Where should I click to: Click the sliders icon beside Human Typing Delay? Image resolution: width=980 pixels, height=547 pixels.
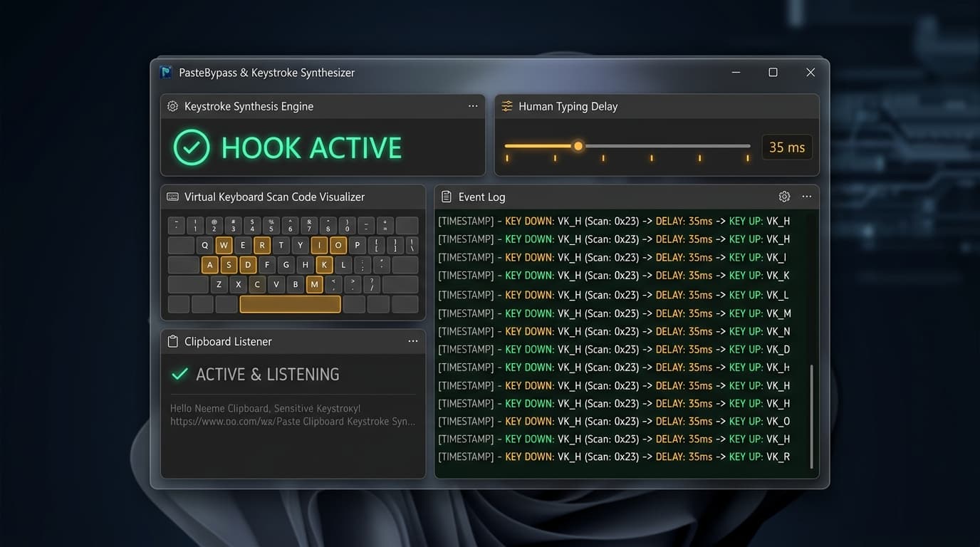click(507, 106)
